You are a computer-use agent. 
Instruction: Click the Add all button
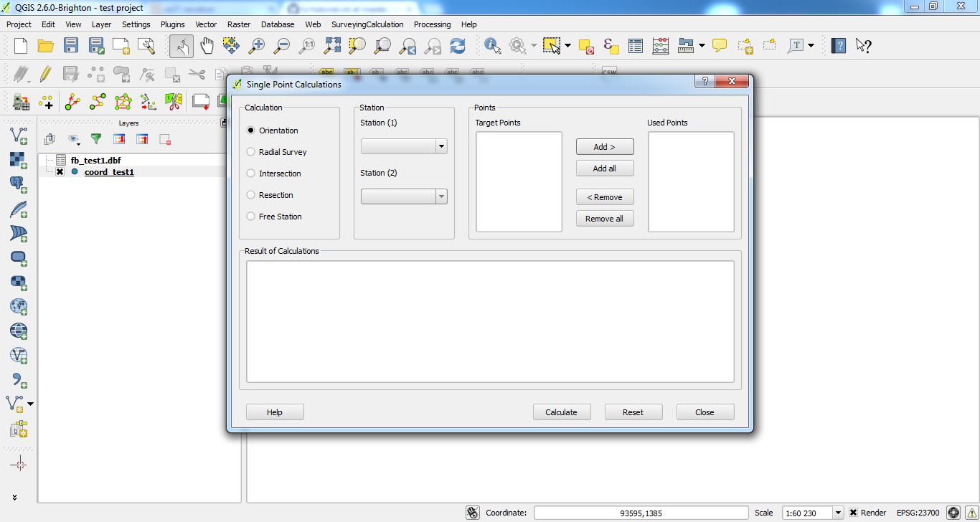pos(604,169)
